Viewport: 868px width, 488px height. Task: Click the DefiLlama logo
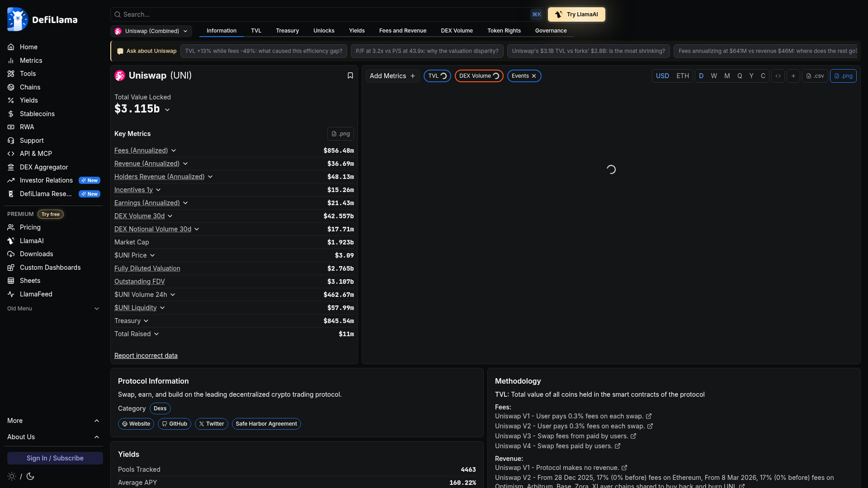42,19
